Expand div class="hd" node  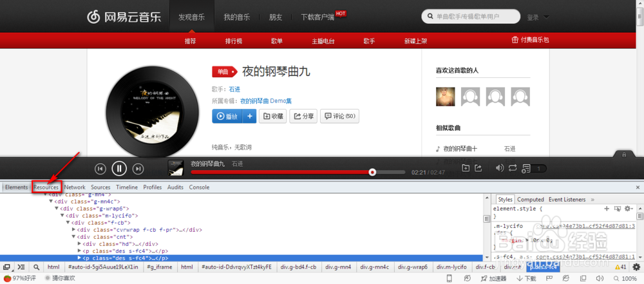tap(80, 243)
